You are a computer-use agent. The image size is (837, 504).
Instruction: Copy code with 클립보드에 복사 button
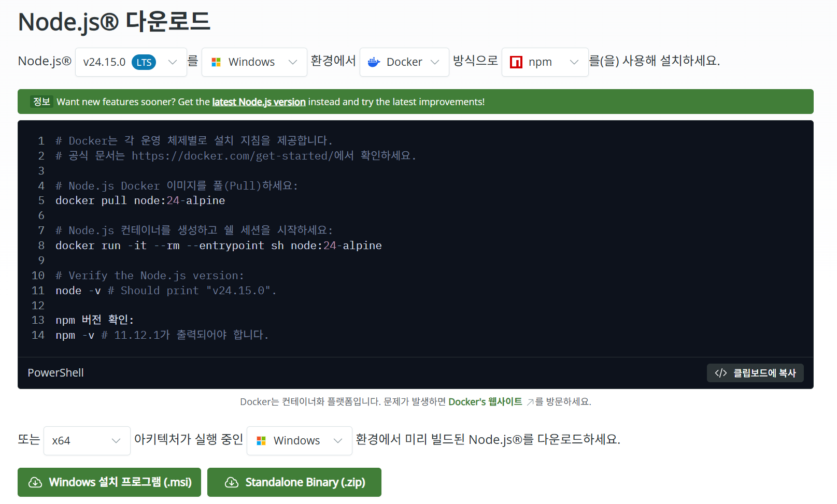coord(755,373)
